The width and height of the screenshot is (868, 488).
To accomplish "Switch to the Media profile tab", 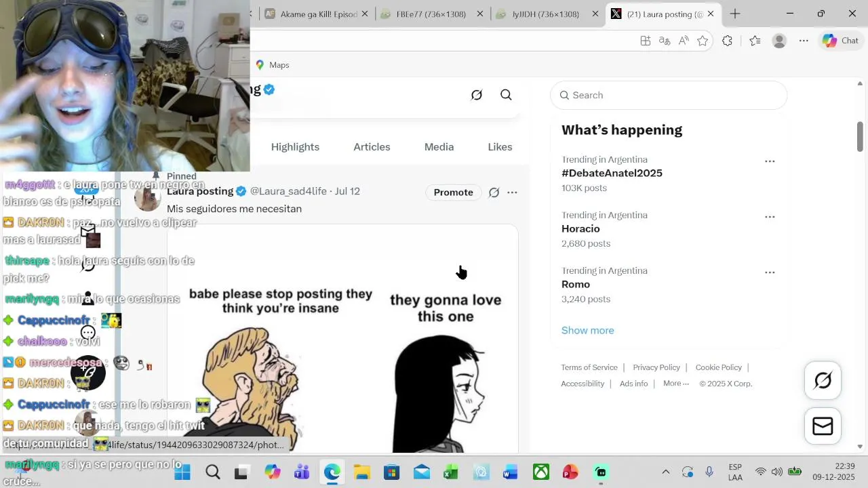I will point(439,147).
